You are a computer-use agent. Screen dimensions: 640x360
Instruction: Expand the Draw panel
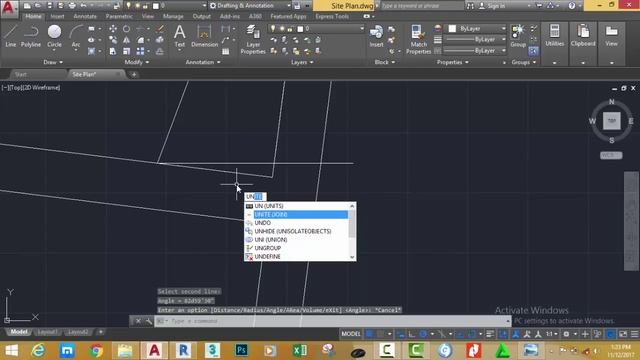53,62
